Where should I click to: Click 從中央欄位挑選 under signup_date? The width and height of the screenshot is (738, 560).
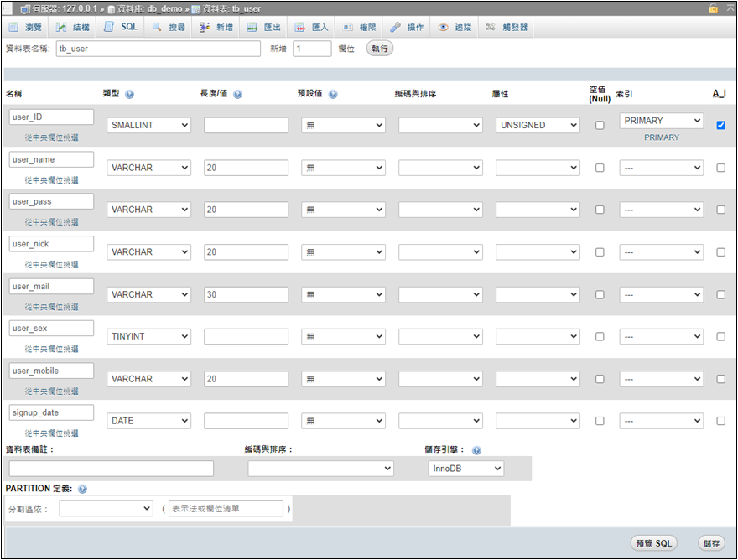(52, 433)
